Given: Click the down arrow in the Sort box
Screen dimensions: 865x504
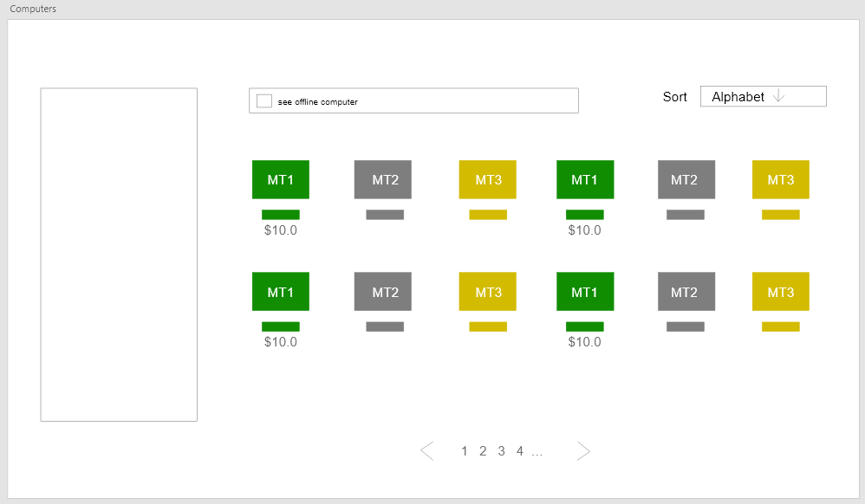Looking at the screenshot, I should click(x=778, y=96).
